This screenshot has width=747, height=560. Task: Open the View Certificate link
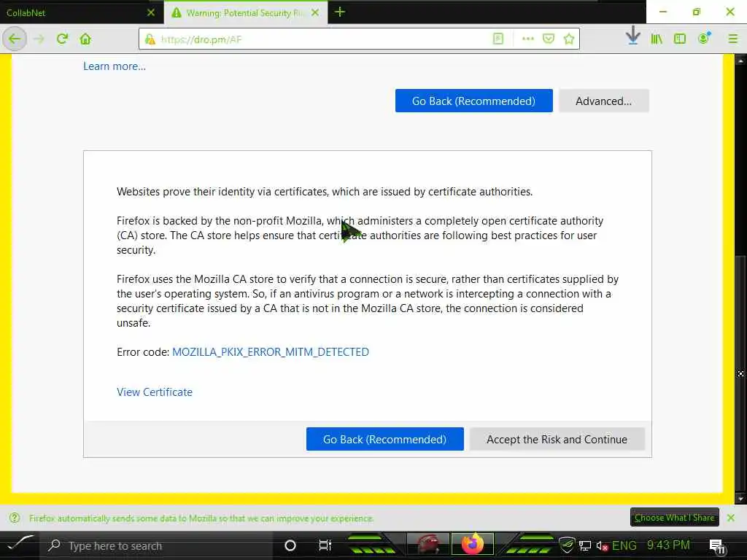(x=155, y=392)
